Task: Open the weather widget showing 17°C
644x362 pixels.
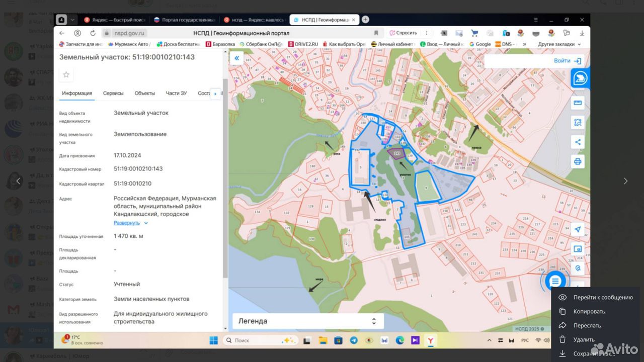Action: click(x=82, y=340)
